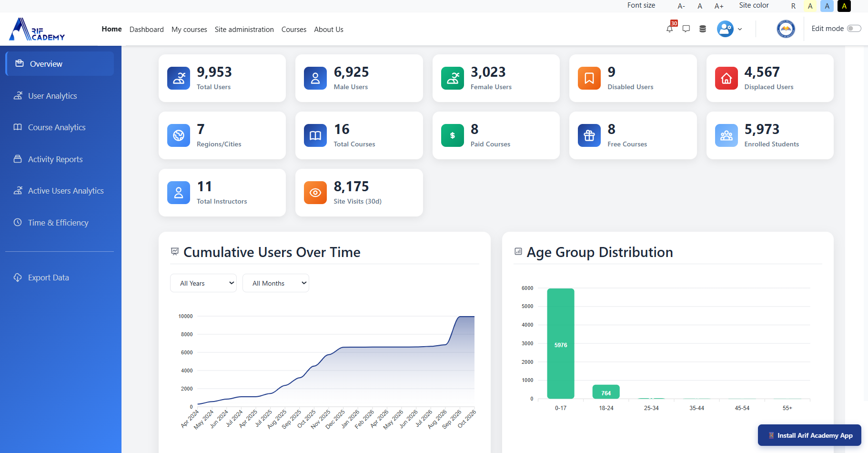Click the database stack icon in header
The image size is (868, 453).
click(x=703, y=29)
